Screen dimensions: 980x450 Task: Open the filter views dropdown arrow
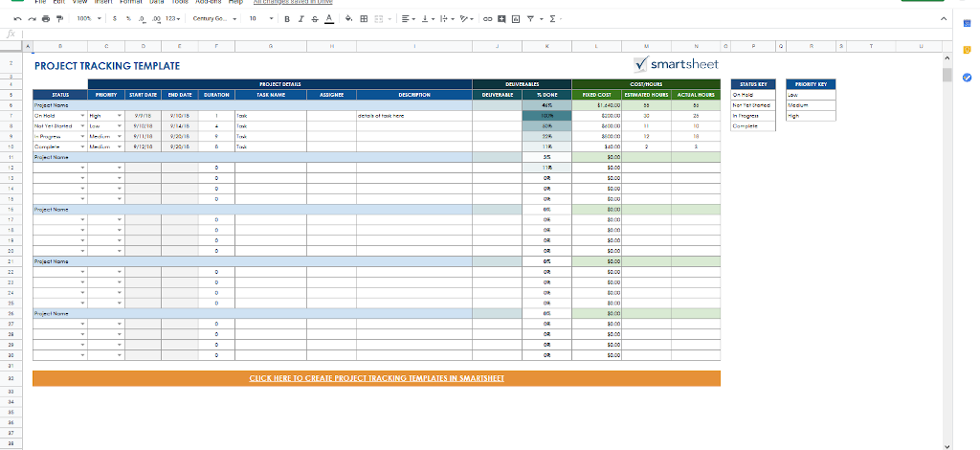tap(542, 19)
